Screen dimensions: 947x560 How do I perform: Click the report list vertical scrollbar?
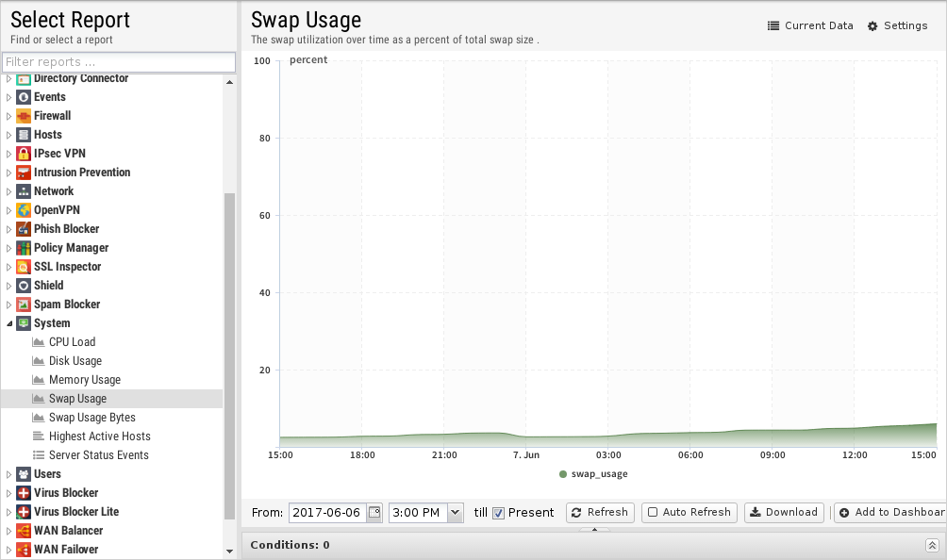pyautogui.click(x=229, y=356)
